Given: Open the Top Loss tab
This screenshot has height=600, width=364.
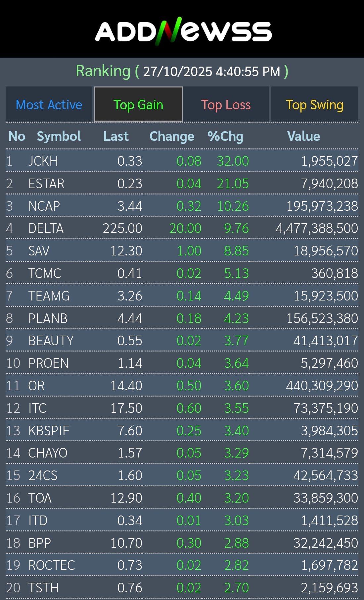Looking at the screenshot, I should (x=226, y=105).
